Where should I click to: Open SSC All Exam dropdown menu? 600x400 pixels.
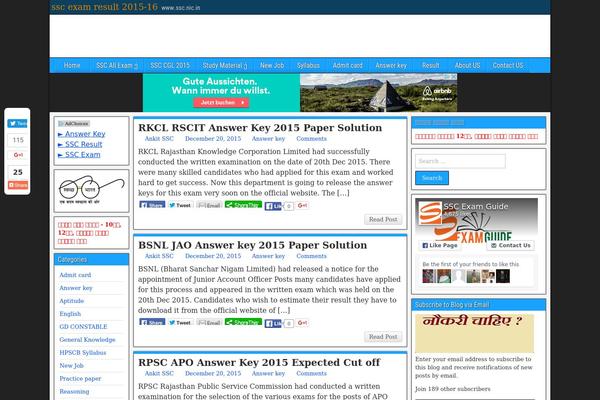click(x=117, y=65)
